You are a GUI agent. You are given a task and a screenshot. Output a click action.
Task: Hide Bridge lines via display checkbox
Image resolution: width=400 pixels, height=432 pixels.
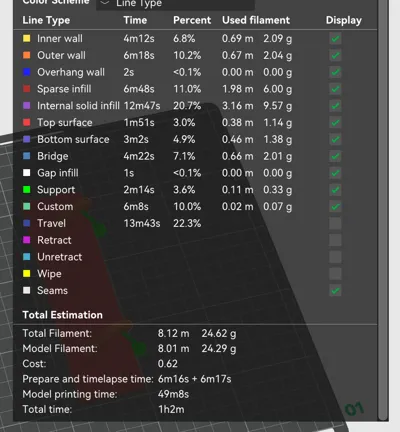pos(335,156)
